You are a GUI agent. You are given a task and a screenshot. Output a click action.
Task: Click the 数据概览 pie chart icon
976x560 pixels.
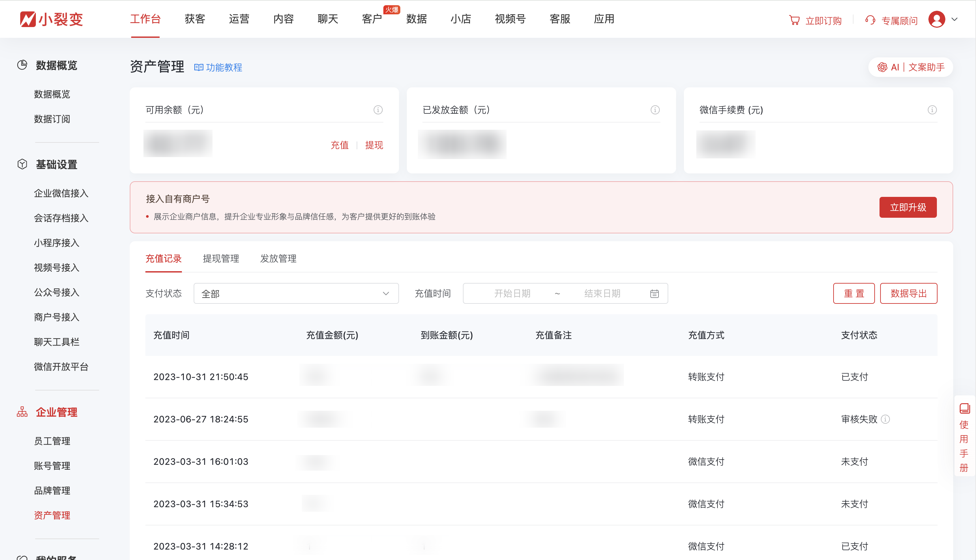[22, 65]
